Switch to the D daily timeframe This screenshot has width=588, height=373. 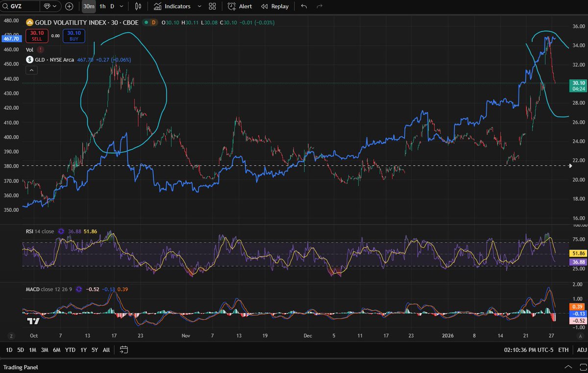click(x=112, y=6)
